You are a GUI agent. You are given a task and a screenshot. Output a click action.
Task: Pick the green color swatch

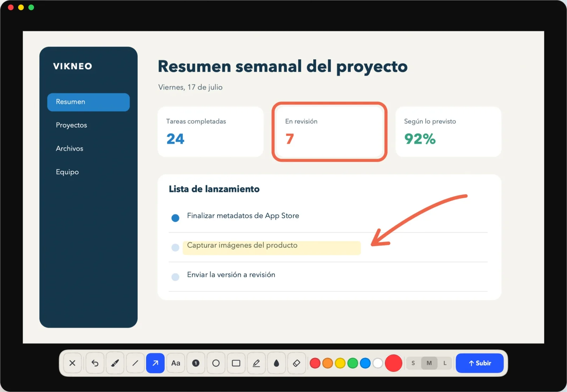353,363
